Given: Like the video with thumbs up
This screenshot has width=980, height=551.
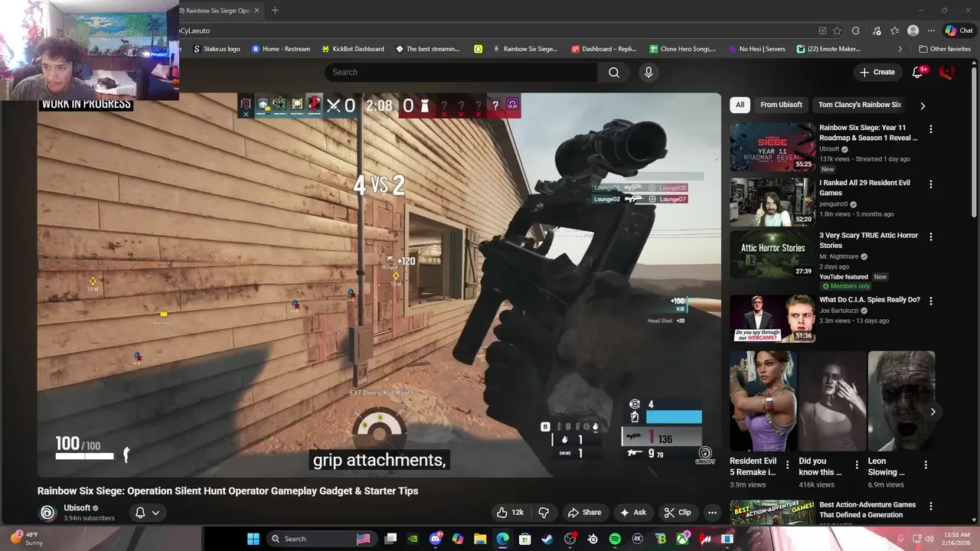Looking at the screenshot, I should (x=511, y=513).
